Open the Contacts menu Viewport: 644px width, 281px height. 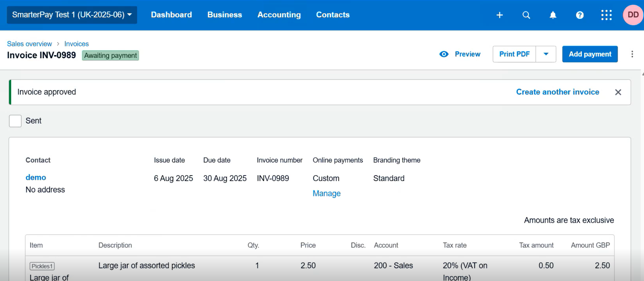tap(333, 15)
